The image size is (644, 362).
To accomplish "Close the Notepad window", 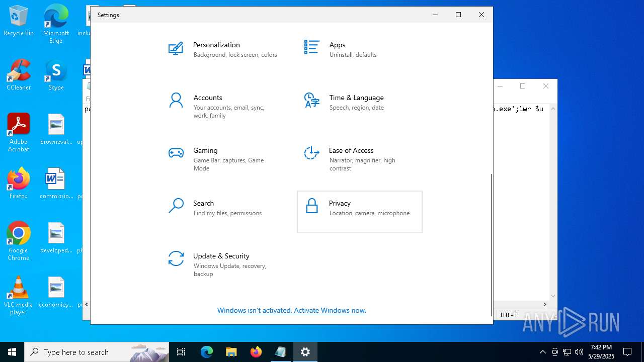I will 546,86.
